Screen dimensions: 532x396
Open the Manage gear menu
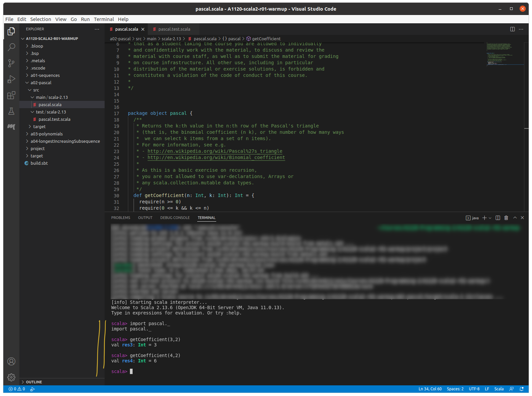coord(11,377)
